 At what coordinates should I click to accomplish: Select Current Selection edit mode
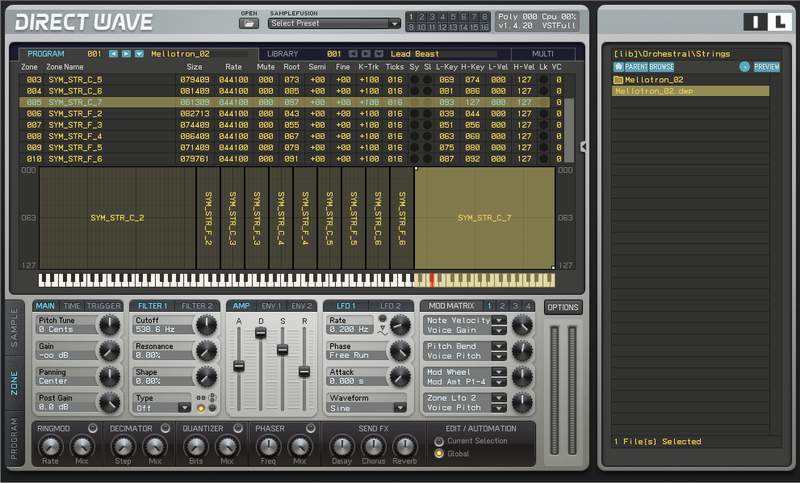[x=439, y=441]
